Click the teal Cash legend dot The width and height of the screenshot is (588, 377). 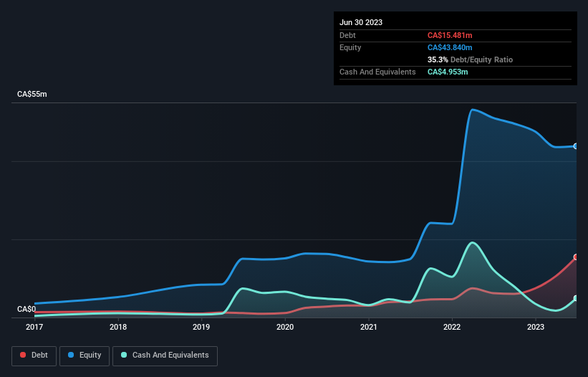click(x=124, y=355)
